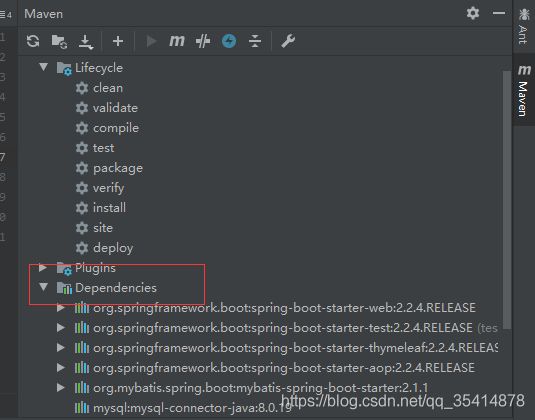
Task: Select the test lifecycle goal
Action: click(x=103, y=148)
